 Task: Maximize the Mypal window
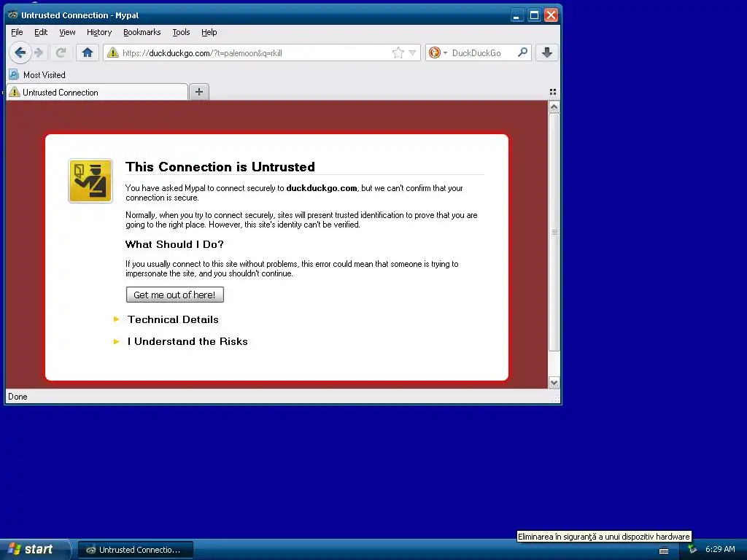coord(534,15)
